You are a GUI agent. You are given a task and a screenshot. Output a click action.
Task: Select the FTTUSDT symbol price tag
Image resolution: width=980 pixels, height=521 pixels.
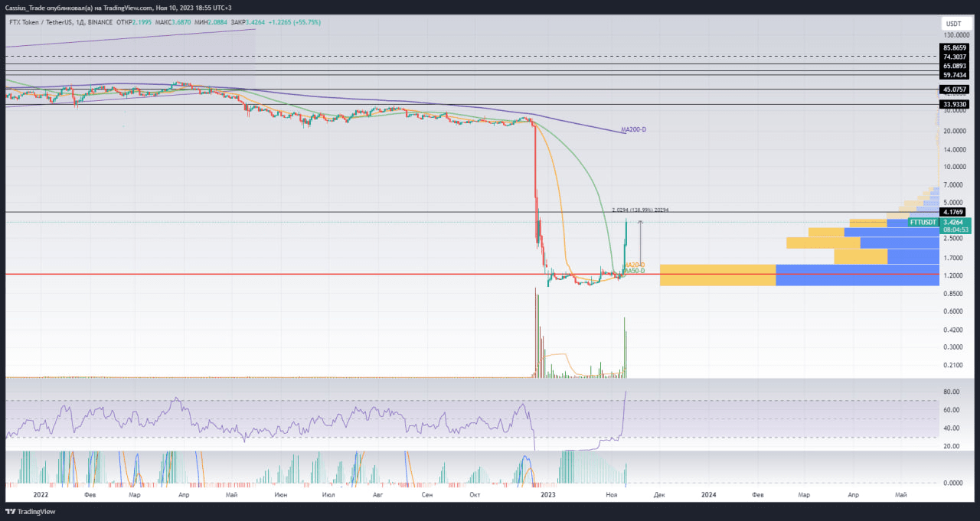(x=923, y=222)
